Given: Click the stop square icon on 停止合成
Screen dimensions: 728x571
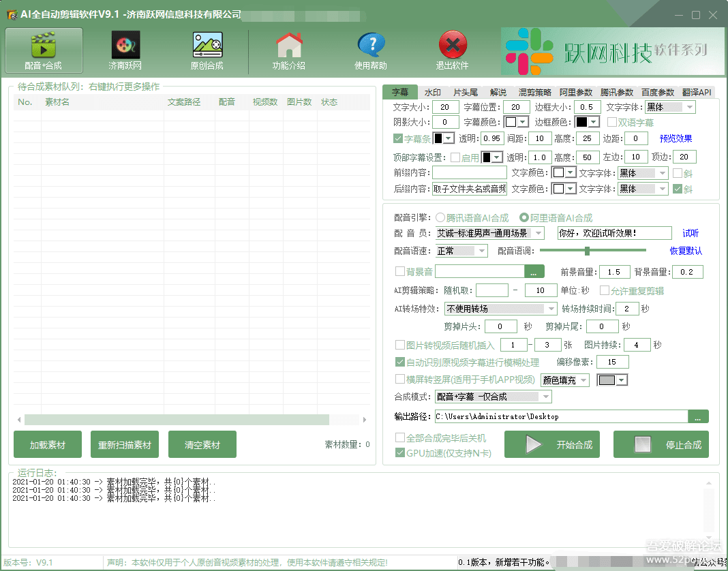Looking at the screenshot, I should pos(643,444).
